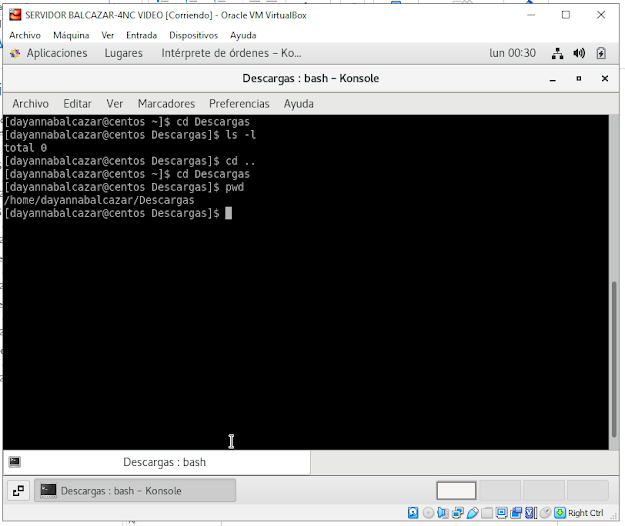Open VirtualBox Archivo menu
This screenshot has width=625, height=526.
[25, 35]
